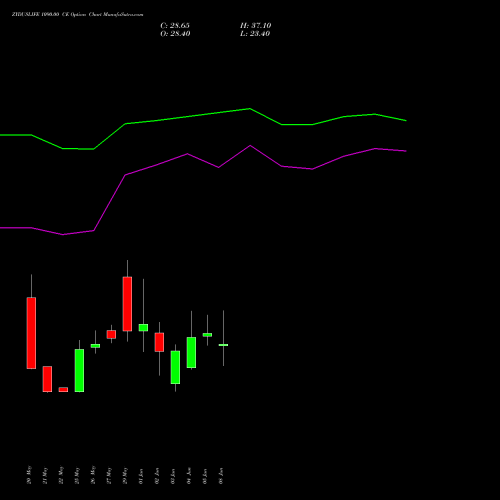The height and width of the screenshot is (500, 500).
Task: Select the 29 May tall red candlestick
Action: [x=127, y=304]
